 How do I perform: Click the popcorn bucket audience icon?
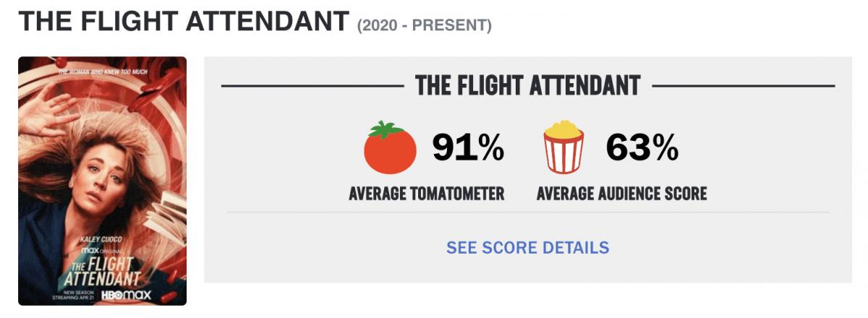(563, 148)
